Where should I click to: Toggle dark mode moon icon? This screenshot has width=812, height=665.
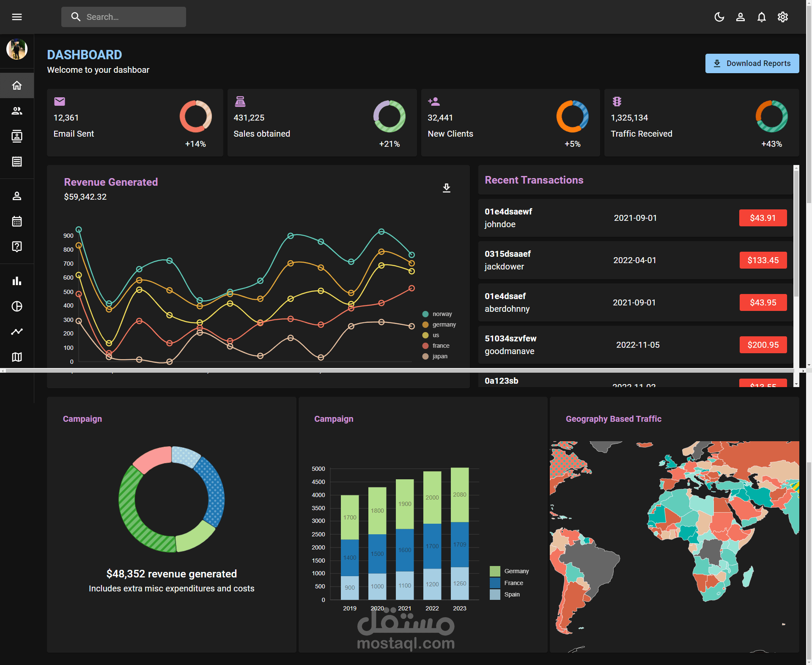click(719, 17)
